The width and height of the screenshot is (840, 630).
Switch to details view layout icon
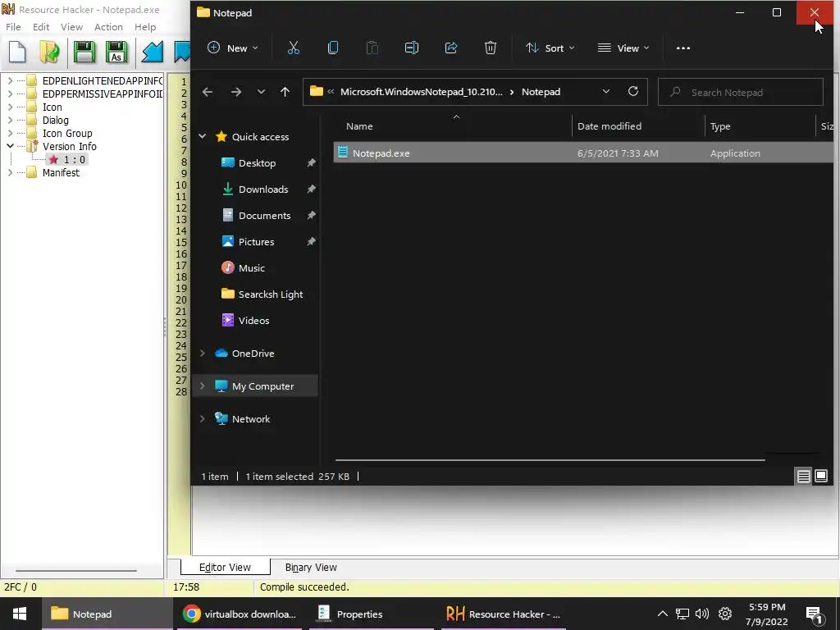click(x=804, y=476)
